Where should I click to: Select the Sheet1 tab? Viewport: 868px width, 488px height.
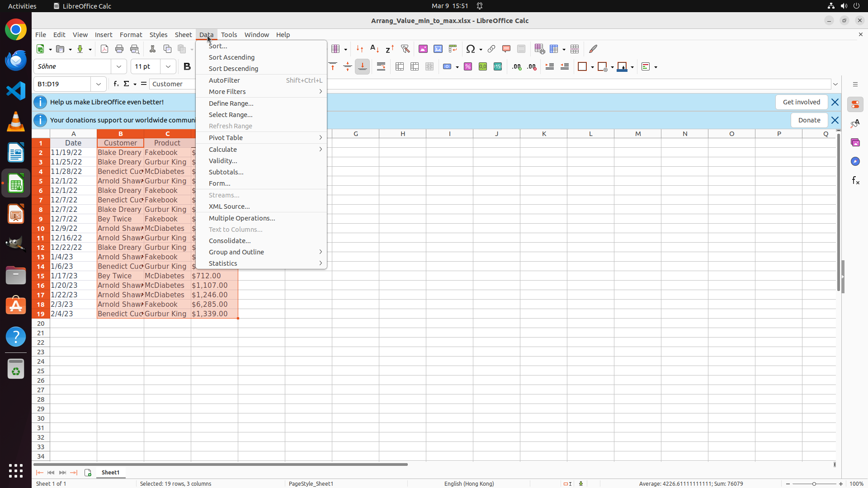pyautogui.click(x=110, y=473)
